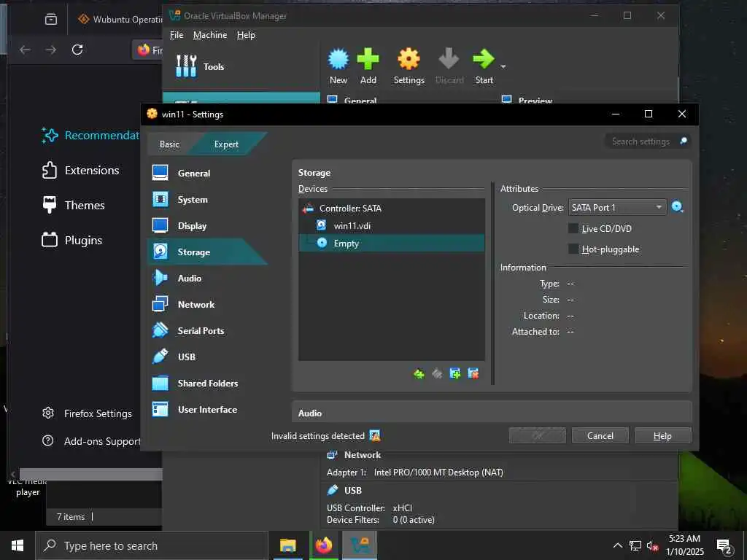Screen dimensions: 747x560
Task: Select User Interface settings category
Action: (206, 409)
